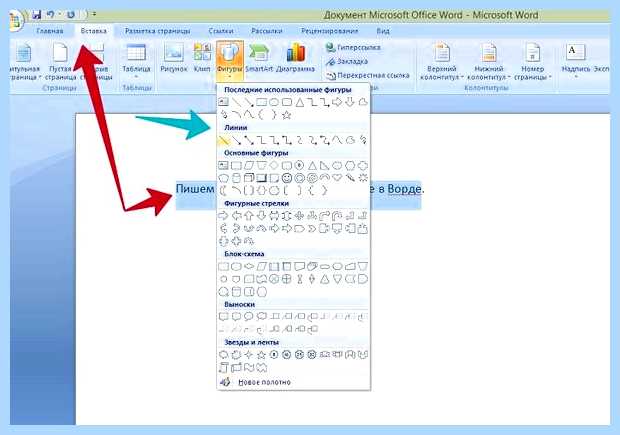Insert the Oval Callout from Выноски
This screenshot has width=620, height=435.
249,317
